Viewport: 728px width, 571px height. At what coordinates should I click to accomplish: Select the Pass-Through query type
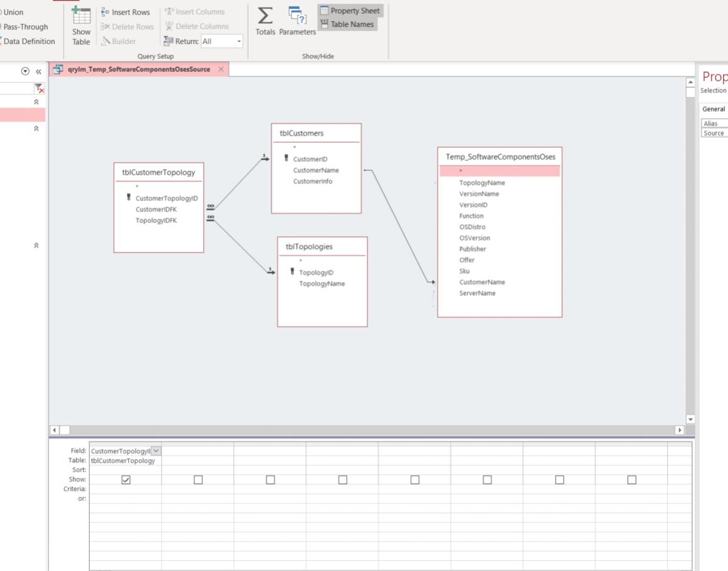24,26
